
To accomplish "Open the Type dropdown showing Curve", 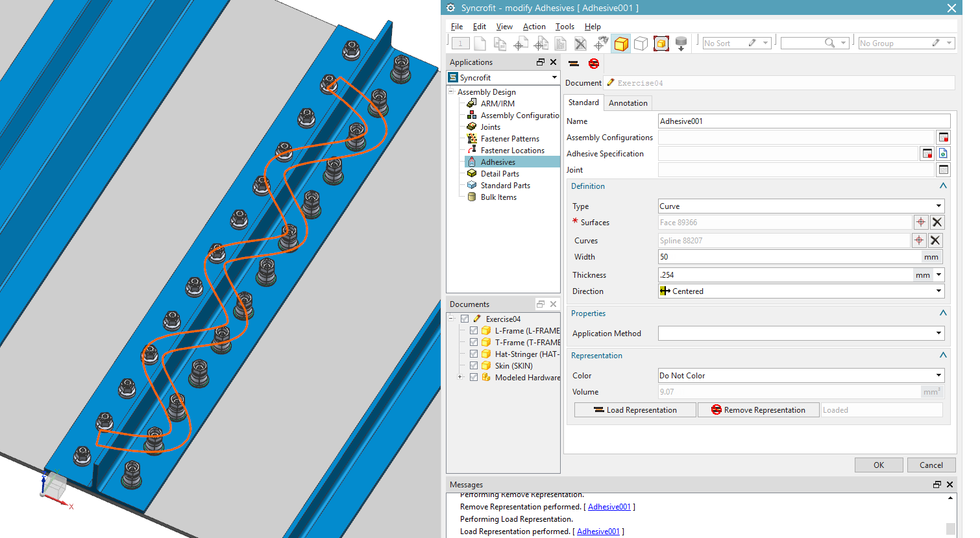I will click(x=801, y=206).
